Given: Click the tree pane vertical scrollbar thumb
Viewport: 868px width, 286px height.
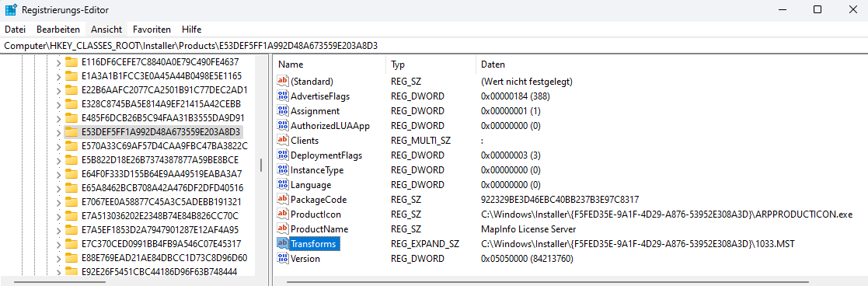Looking at the screenshot, I should click(261, 165).
